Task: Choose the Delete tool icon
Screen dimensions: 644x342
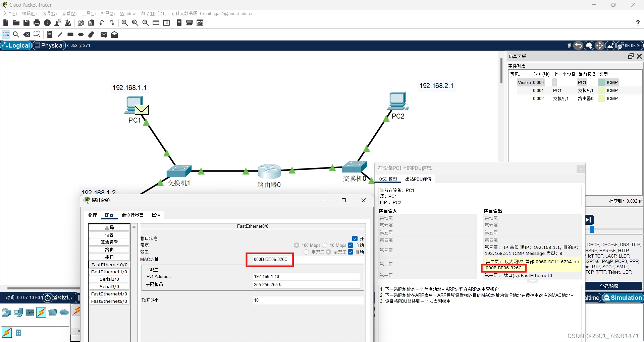Action: [x=26, y=35]
